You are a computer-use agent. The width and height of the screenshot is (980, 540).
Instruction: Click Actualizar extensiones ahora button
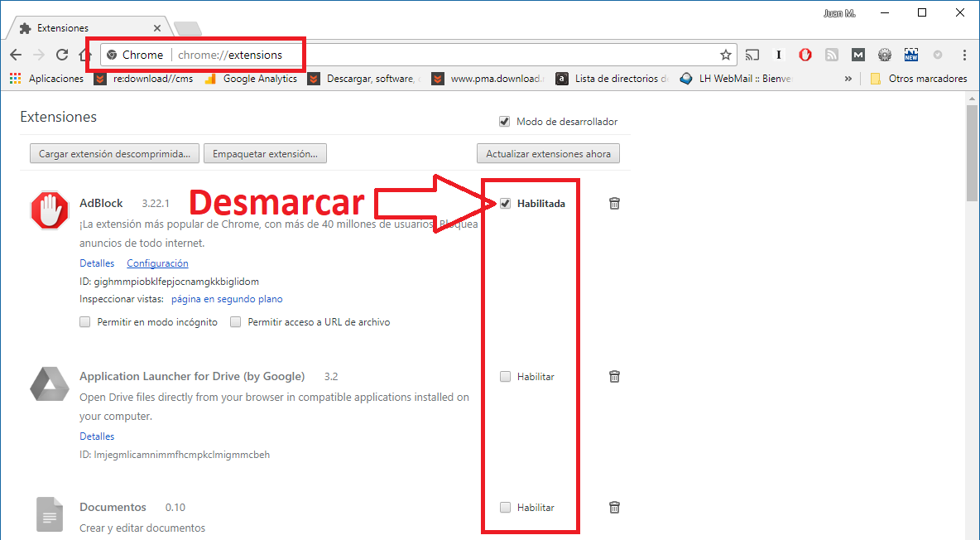[548, 153]
